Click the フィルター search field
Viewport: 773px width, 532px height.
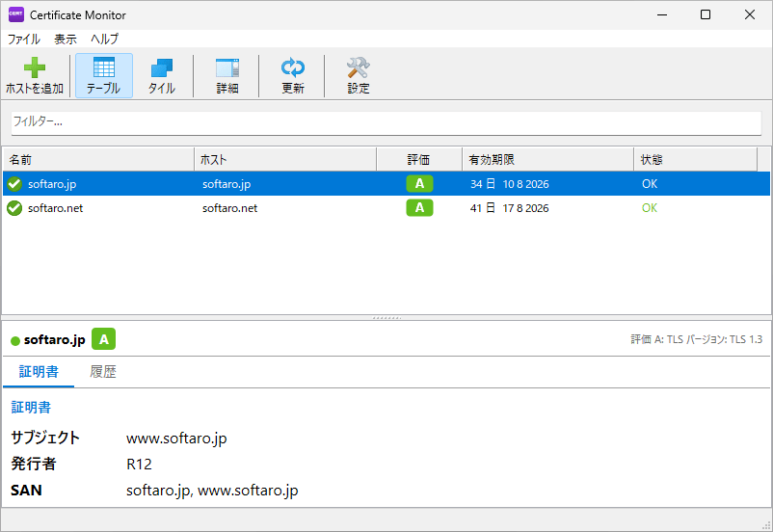point(386,122)
